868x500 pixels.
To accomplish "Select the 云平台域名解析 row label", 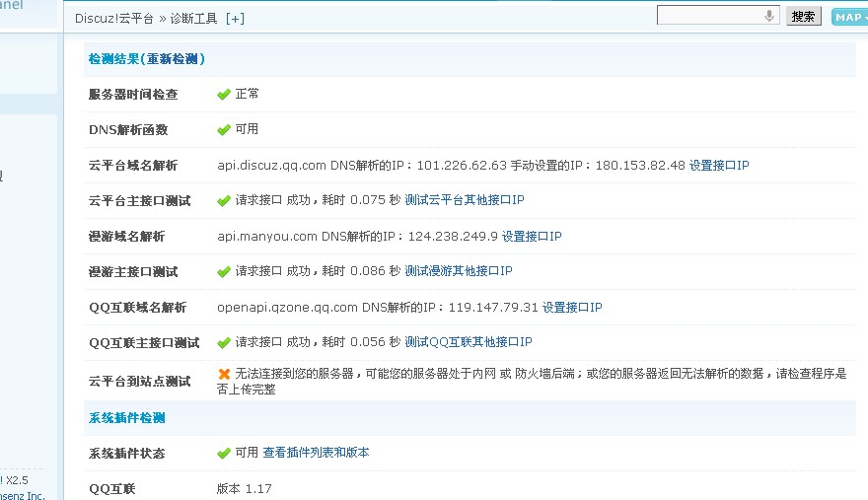I will [x=133, y=166].
